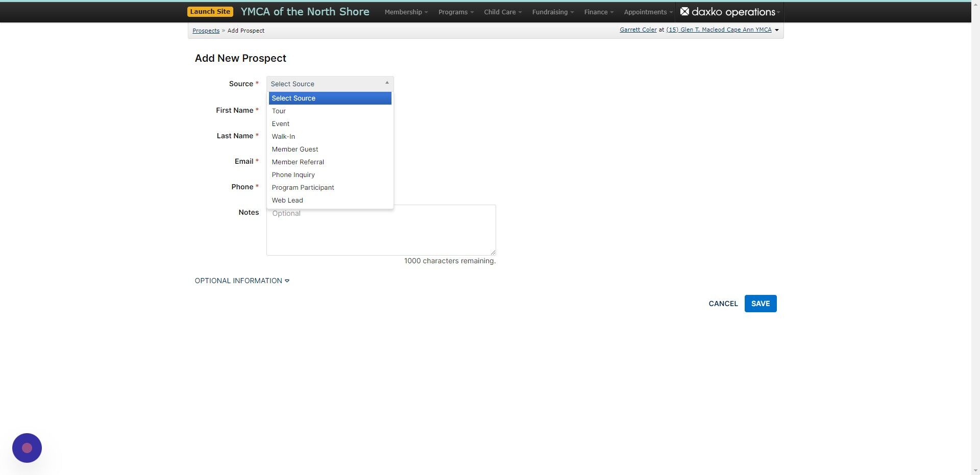The image size is (980, 475).
Task: Open the purple chat widget bubble
Action: (27, 447)
